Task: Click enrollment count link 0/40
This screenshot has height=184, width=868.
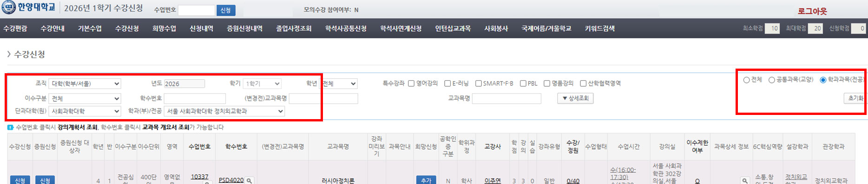Action: tap(573, 181)
